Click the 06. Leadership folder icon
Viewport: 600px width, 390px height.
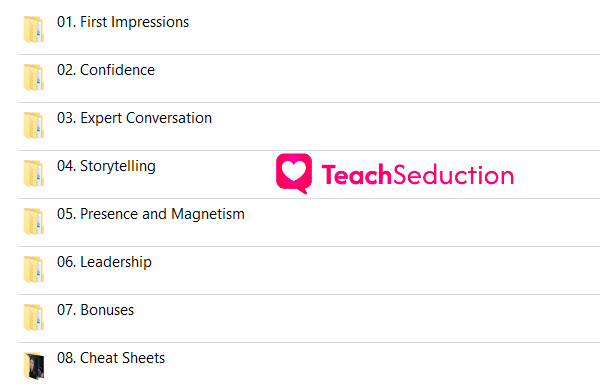click(34, 269)
